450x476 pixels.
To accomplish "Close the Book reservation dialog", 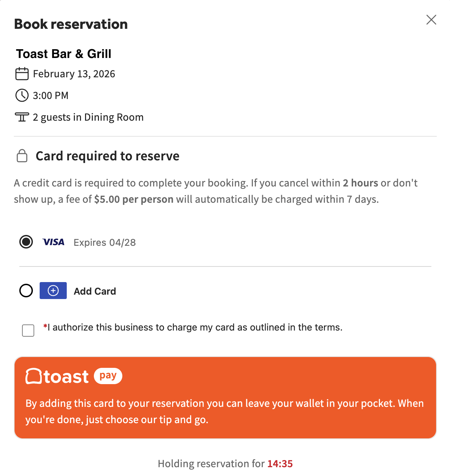I will (431, 20).
